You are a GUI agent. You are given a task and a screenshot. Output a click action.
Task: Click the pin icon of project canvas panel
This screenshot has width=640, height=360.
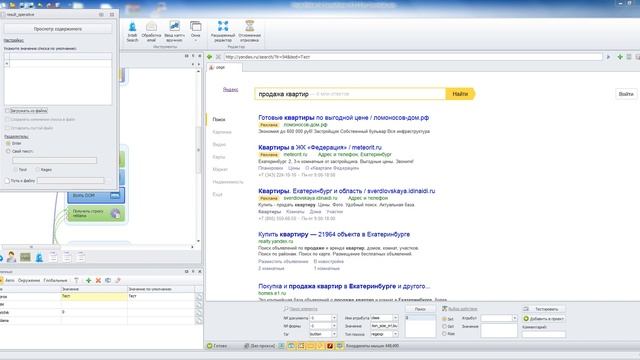click(x=193, y=56)
